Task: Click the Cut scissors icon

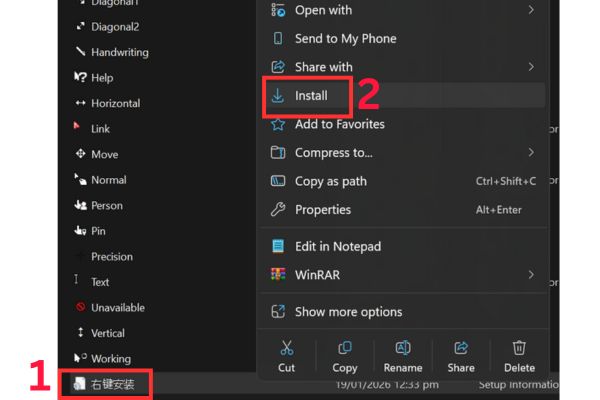Action: 287,348
